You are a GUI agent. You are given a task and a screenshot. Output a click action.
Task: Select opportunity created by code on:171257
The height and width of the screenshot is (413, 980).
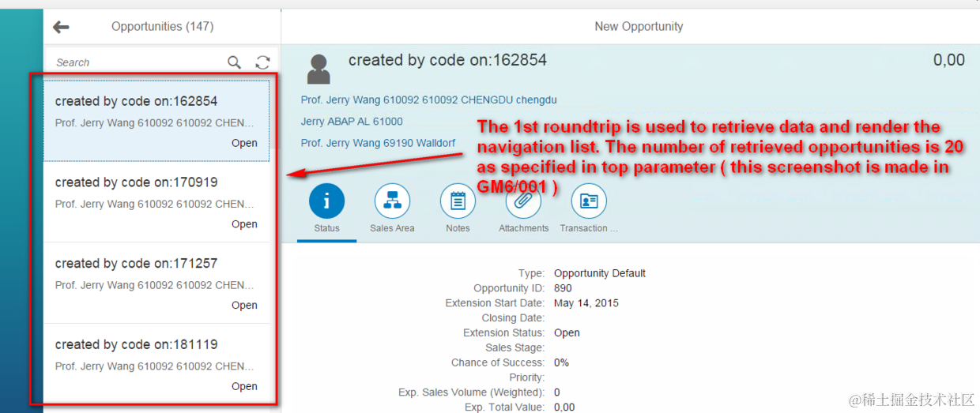[156, 283]
